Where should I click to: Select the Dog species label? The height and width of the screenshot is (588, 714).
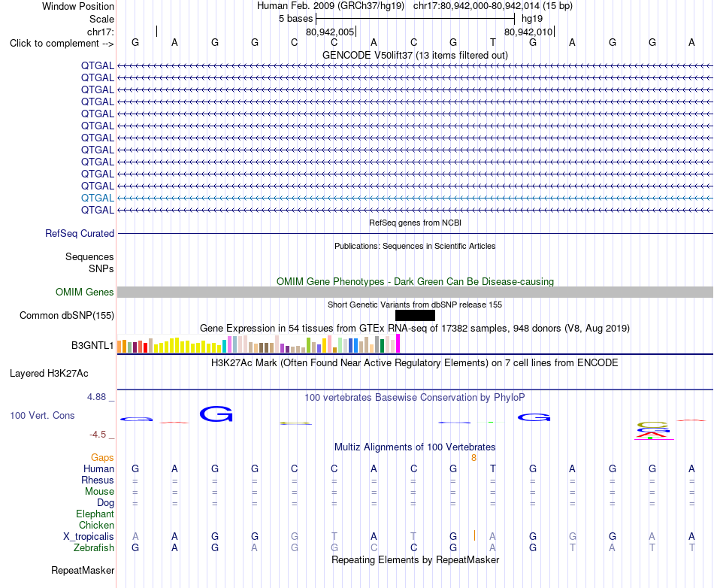click(106, 503)
